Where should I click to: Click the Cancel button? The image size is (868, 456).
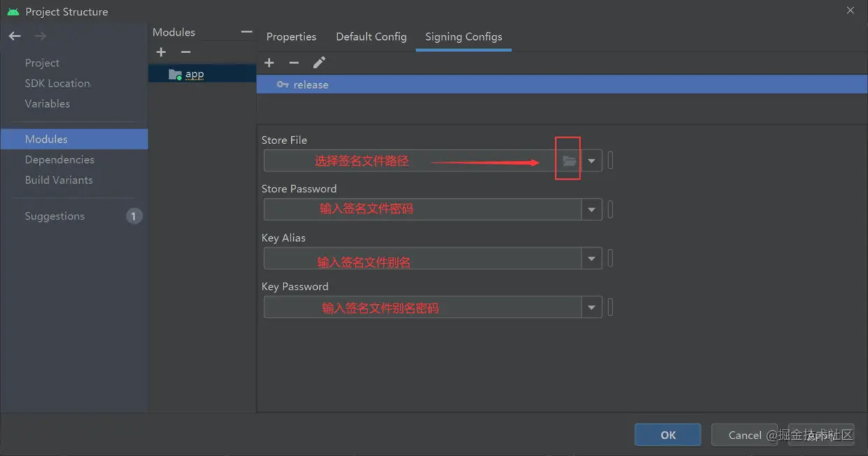click(745, 435)
